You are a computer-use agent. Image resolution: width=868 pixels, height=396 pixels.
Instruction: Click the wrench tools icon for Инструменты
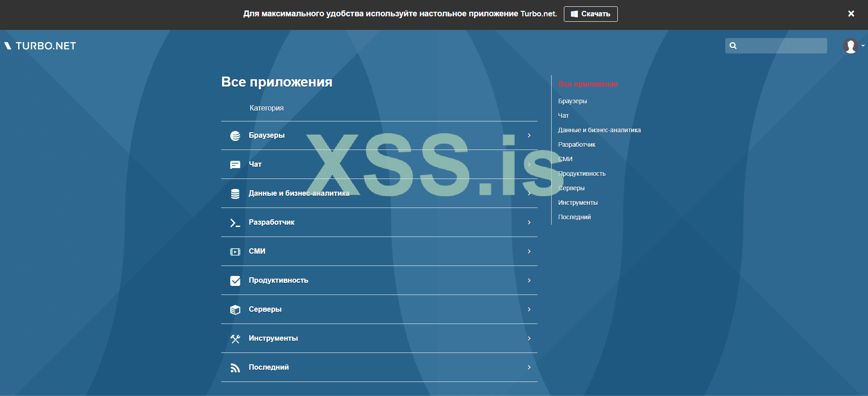point(235,338)
